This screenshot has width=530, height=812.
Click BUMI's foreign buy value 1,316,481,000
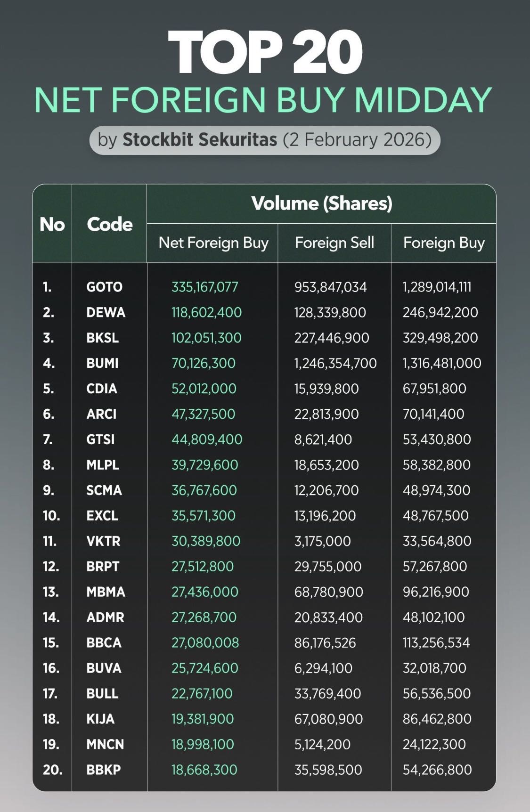click(442, 363)
